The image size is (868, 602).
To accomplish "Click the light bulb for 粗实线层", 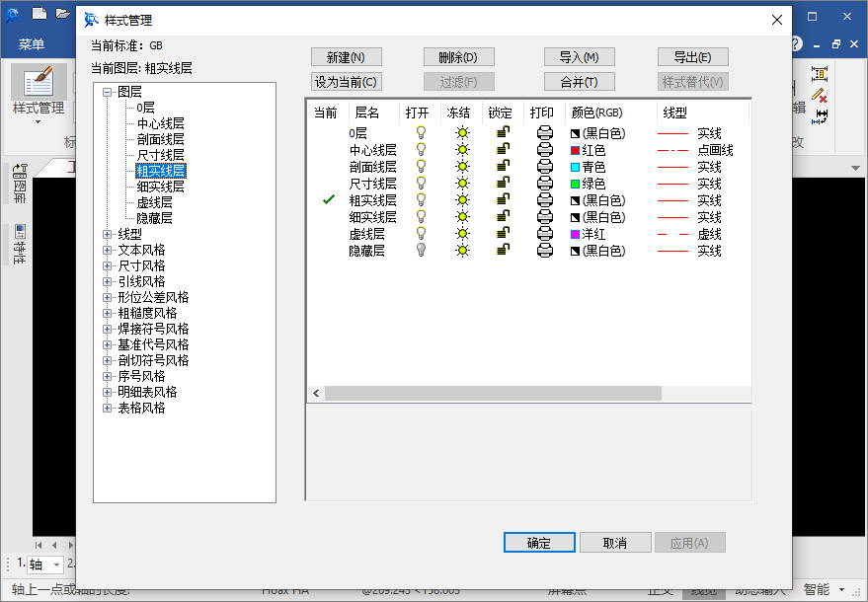I will pos(422,199).
